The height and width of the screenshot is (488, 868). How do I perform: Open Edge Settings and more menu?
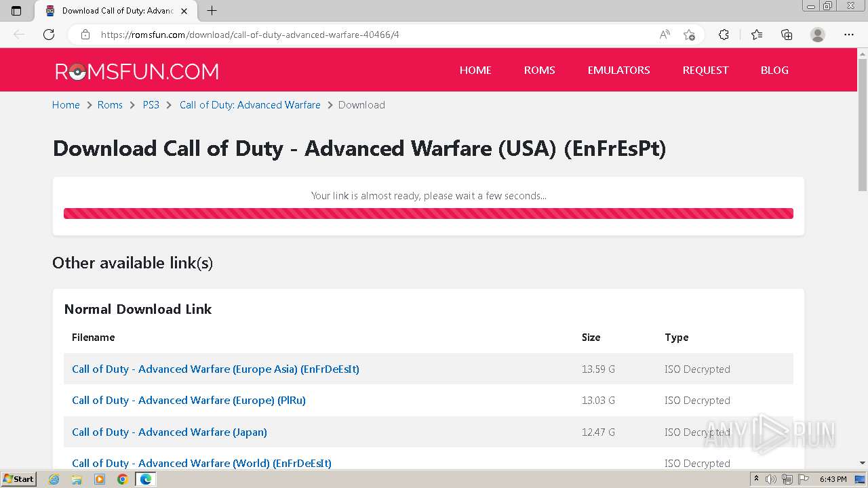[849, 35]
